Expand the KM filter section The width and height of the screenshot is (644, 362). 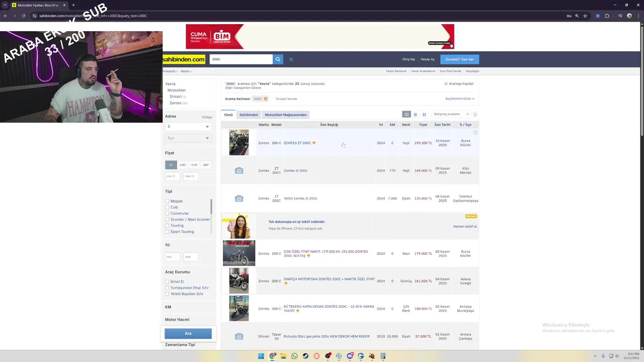pyautogui.click(x=168, y=307)
